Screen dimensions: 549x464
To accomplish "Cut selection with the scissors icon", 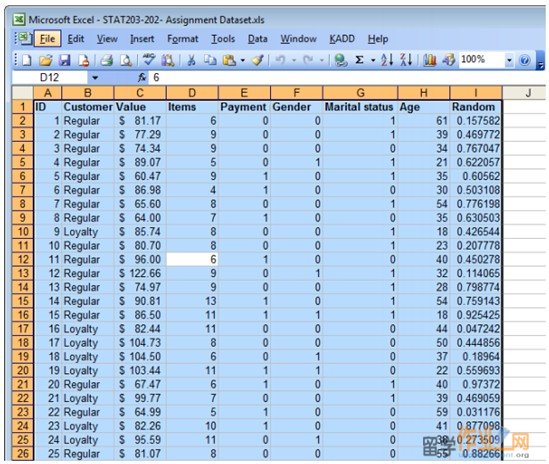I will (191, 61).
